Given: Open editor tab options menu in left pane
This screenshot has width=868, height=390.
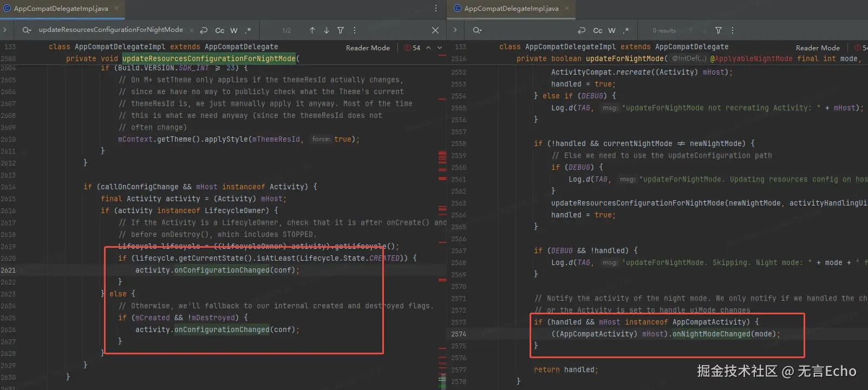Looking at the screenshot, I should [x=435, y=8].
